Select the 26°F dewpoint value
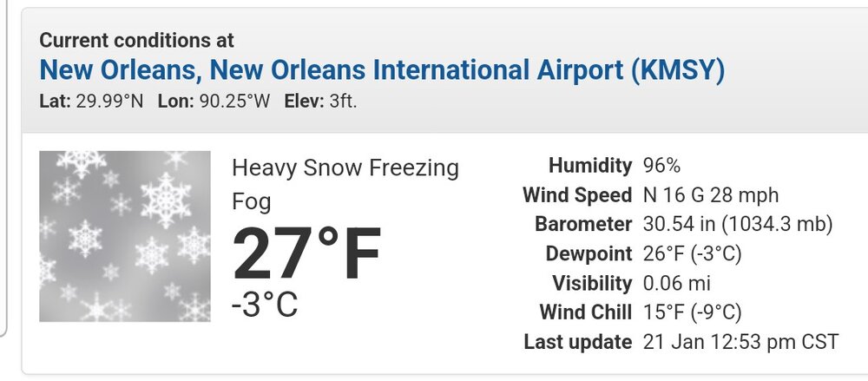The image size is (868, 381). (x=692, y=254)
